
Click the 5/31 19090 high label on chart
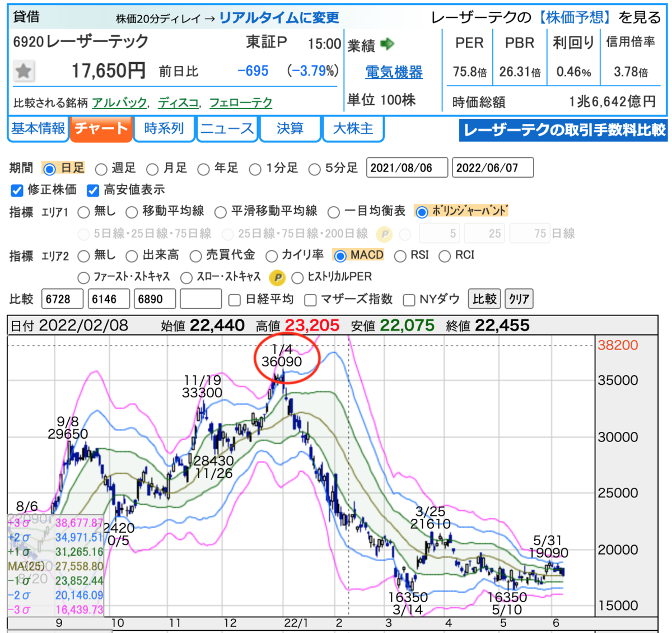(x=548, y=546)
